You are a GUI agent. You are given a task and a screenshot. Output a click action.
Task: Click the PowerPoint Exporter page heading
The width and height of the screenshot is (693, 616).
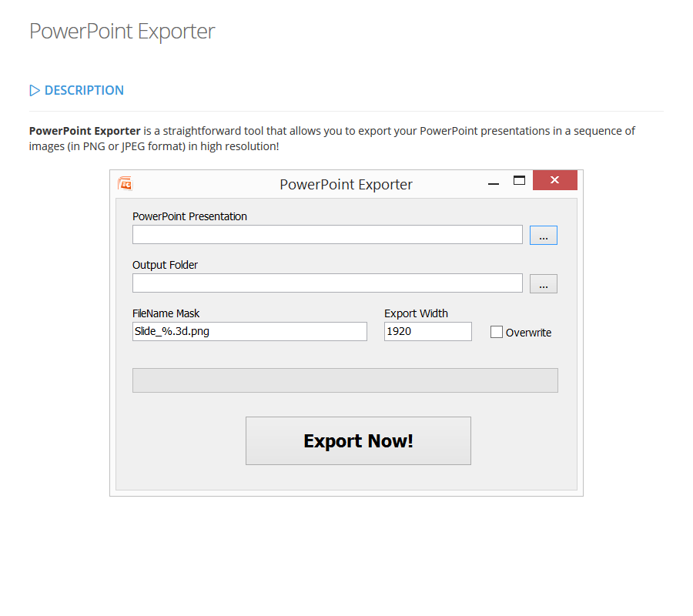pyautogui.click(x=122, y=32)
